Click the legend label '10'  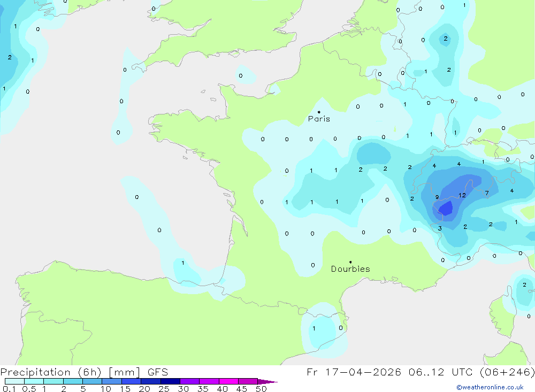click(x=106, y=389)
